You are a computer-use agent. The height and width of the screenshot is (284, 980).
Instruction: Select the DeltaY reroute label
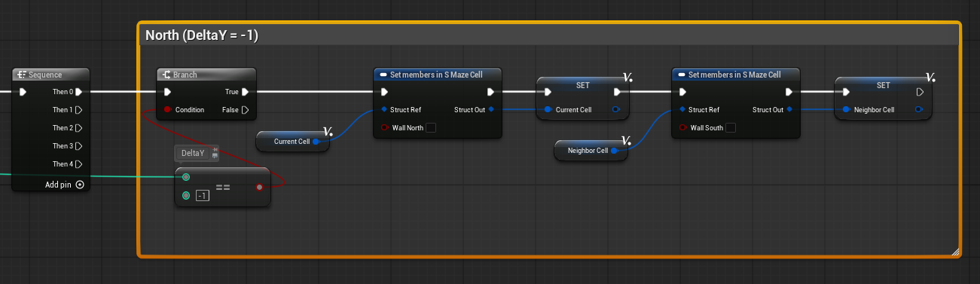click(193, 153)
